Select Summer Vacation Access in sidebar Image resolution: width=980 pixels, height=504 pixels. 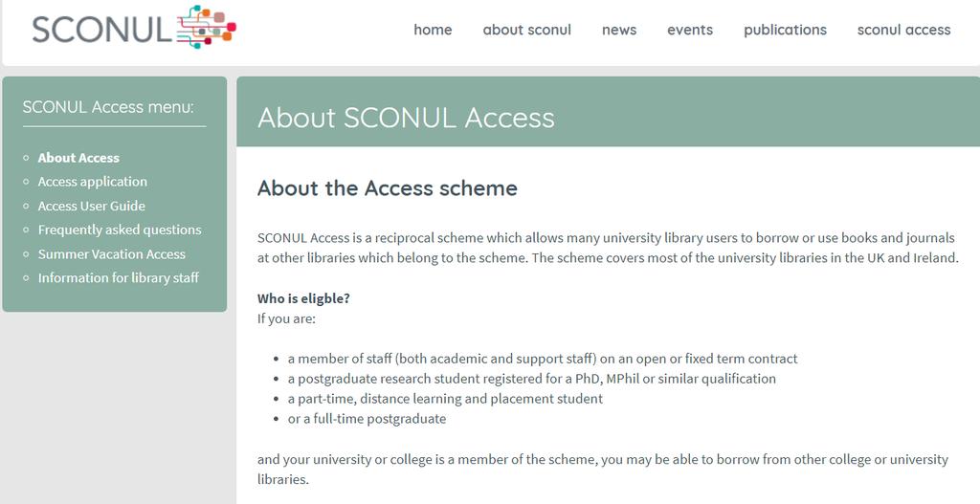(111, 254)
